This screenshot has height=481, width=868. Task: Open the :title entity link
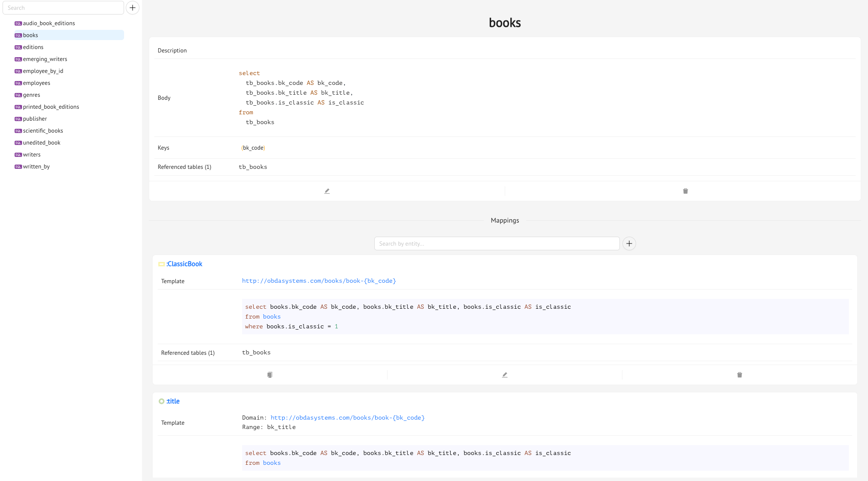[x=173, y=401]
